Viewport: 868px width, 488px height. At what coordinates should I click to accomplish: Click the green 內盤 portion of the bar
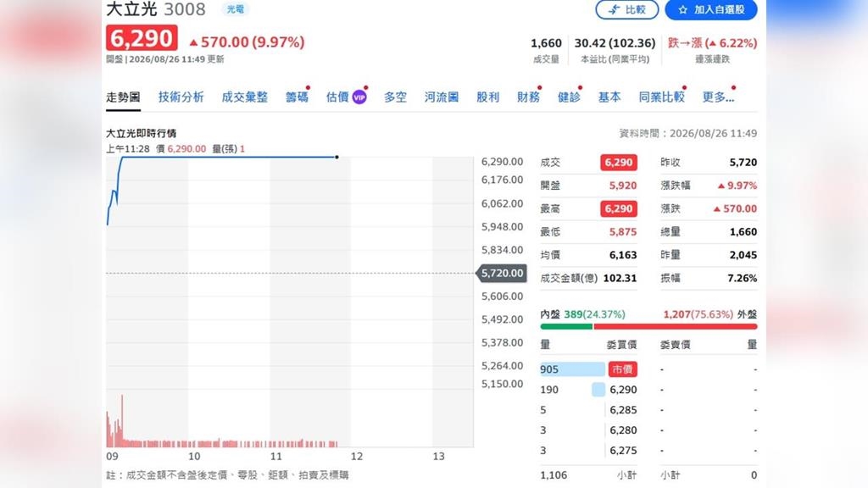[x=566, y=326]
